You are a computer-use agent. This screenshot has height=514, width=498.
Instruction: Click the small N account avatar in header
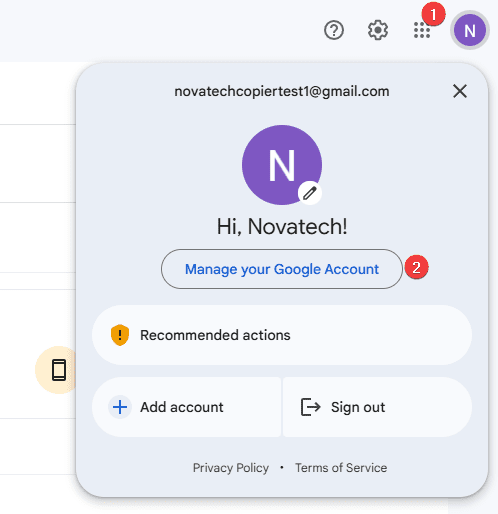click(470, 30)
